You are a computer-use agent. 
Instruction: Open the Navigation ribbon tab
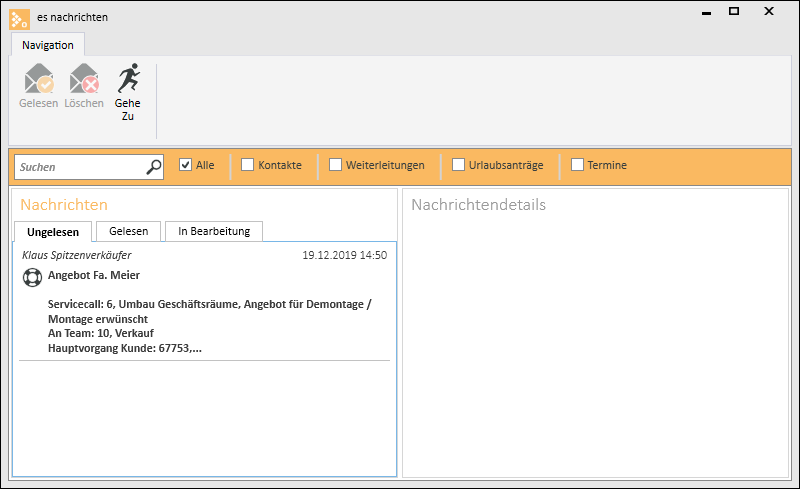click(48, 45)
